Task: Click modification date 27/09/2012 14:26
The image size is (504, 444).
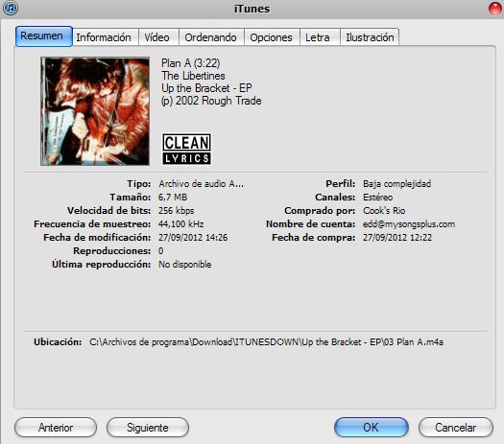Action: pyautogui.click(x=193, y=238)
